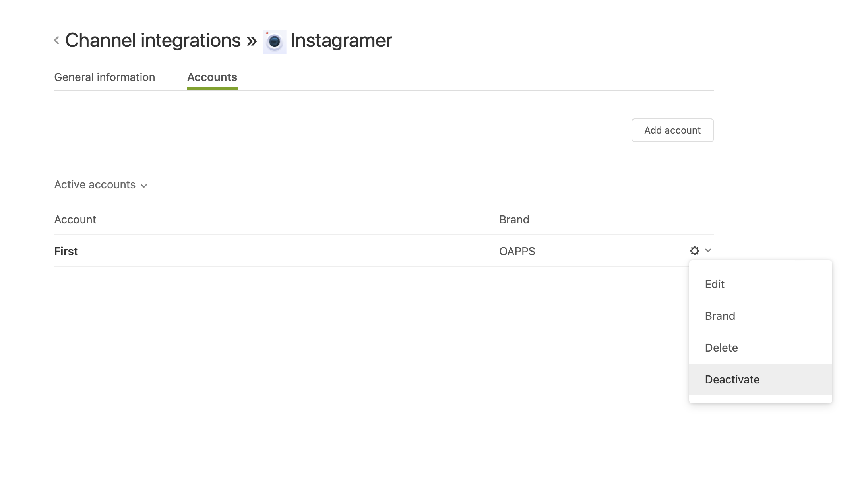Click the chevron next to Active accounts
The image size is (868, 480).
tap(144, 186)
